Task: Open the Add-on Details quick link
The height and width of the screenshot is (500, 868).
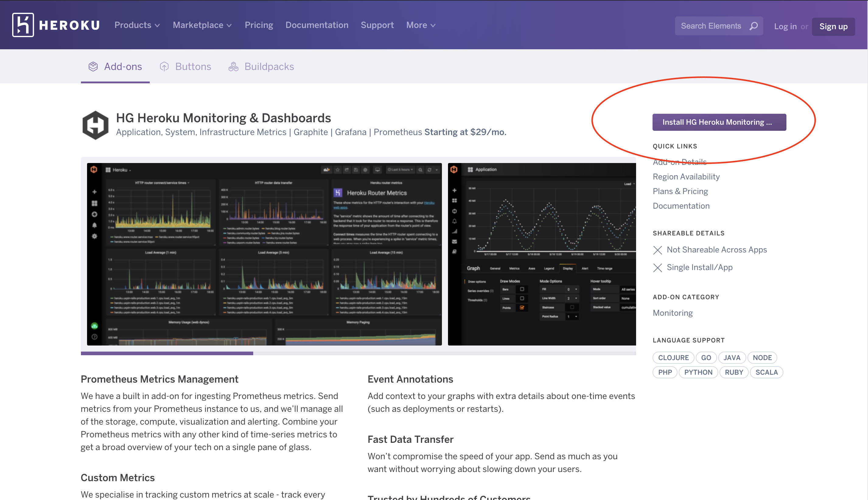Action: click(680, 162)
